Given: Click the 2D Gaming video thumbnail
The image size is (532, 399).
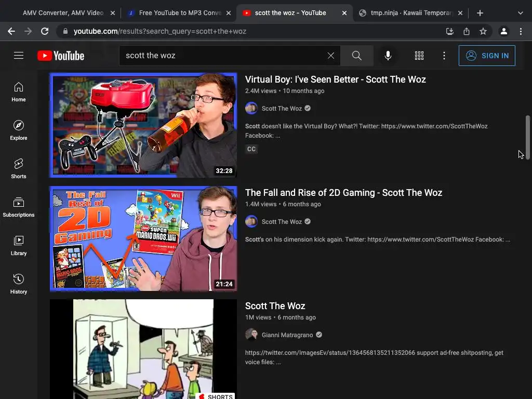Looking at the screenshot, I should click(x=143, y=238).
